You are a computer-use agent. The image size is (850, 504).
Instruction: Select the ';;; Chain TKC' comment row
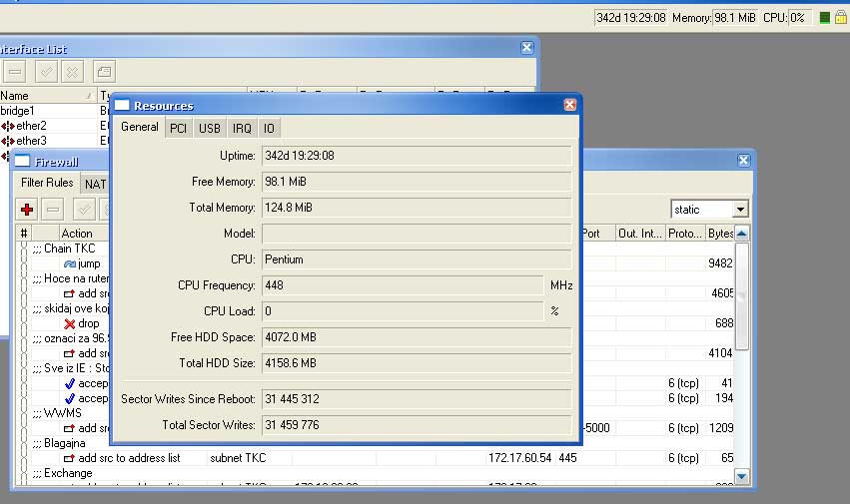pos(63,249)
